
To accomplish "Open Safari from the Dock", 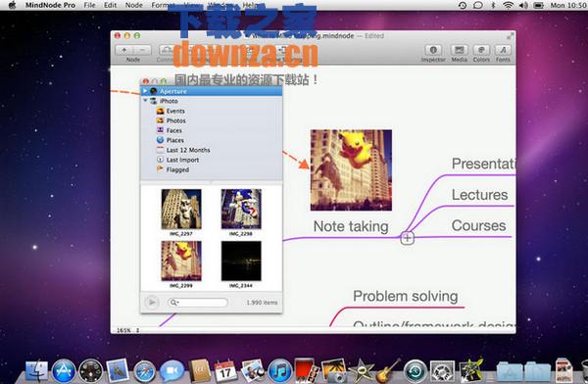I will tap(145, 371).
